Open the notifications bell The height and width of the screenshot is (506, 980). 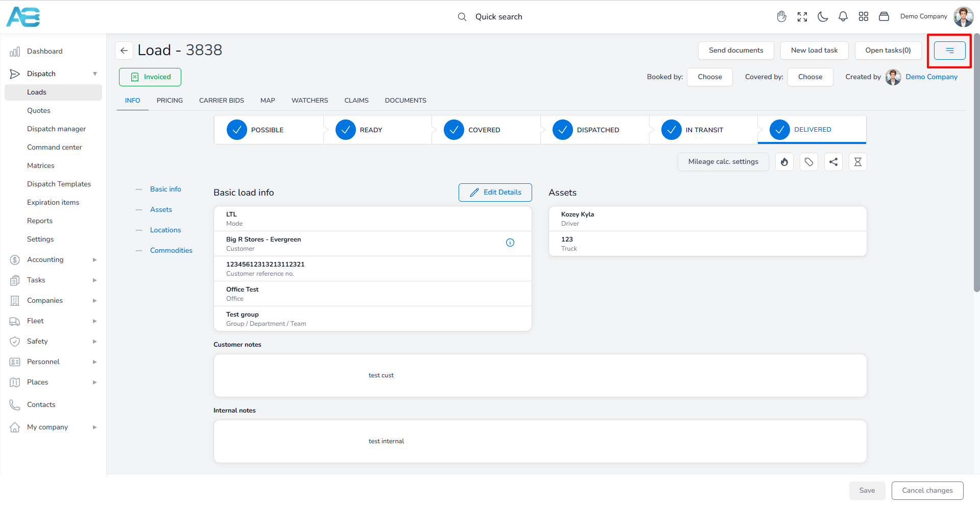coord(843,17)
